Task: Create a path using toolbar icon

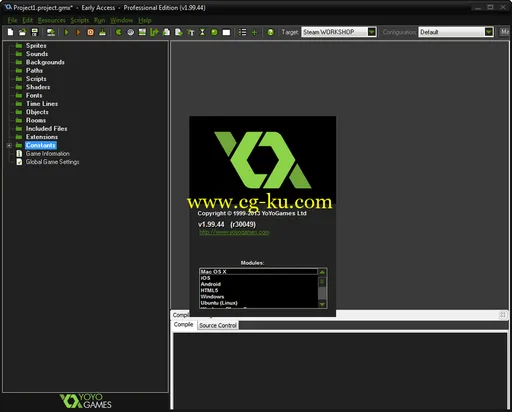Action: coord(154,32)
